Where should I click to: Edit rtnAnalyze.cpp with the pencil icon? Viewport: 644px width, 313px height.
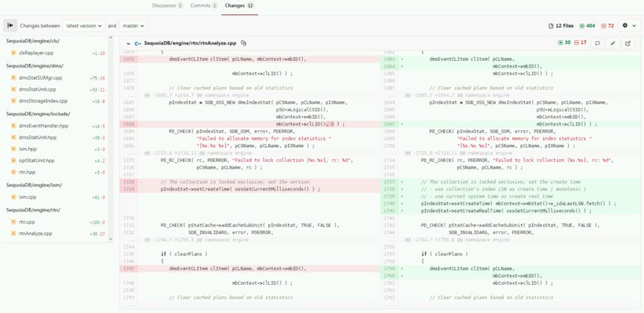tap(613, 43)
